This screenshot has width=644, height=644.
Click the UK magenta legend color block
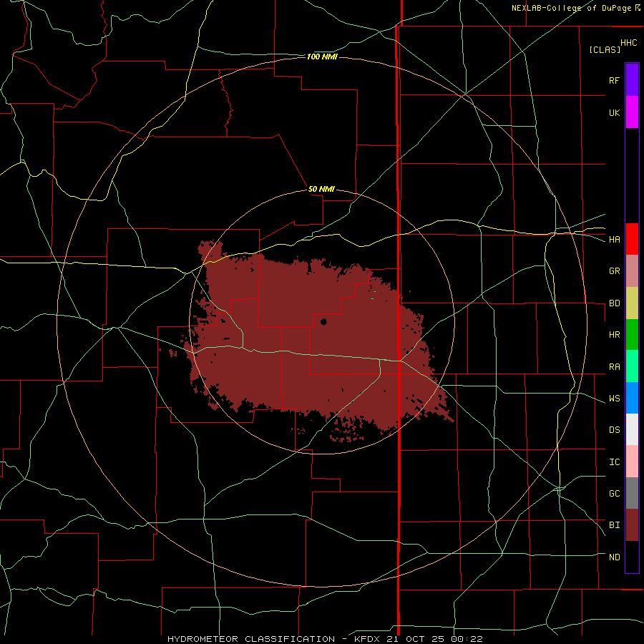(632, 112)
